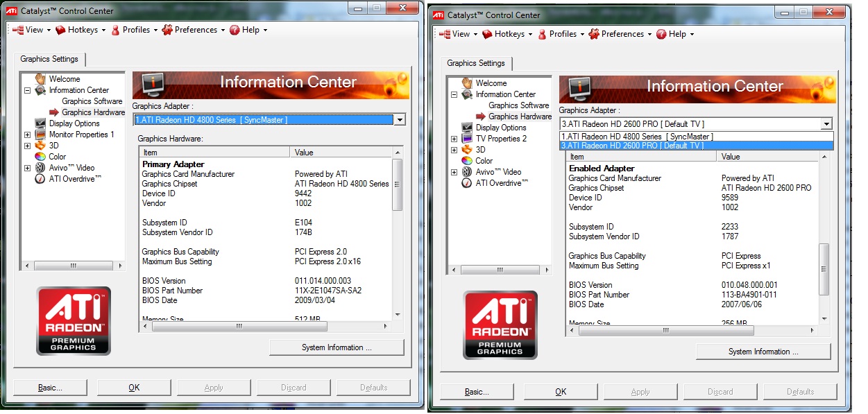Viewport: 868px width, 414px height.
Task: Click ATI Overdrive icon in right window
Action: [467, 183]
